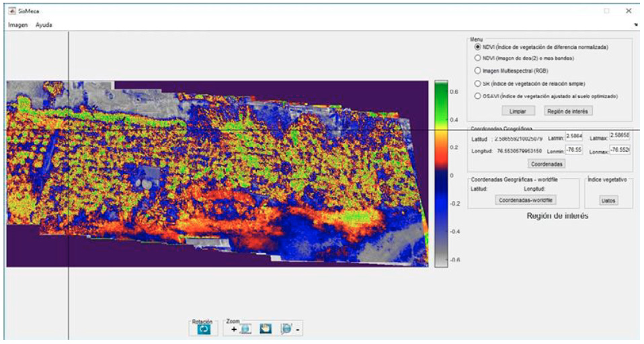Click the NDVI color scale bar

441,173
